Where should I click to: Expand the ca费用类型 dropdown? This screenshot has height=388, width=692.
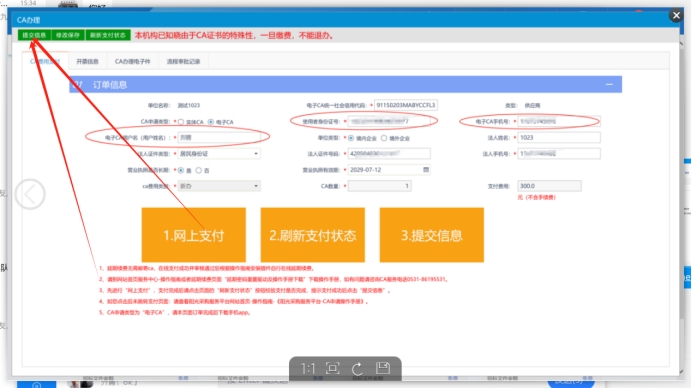point(219,186)
